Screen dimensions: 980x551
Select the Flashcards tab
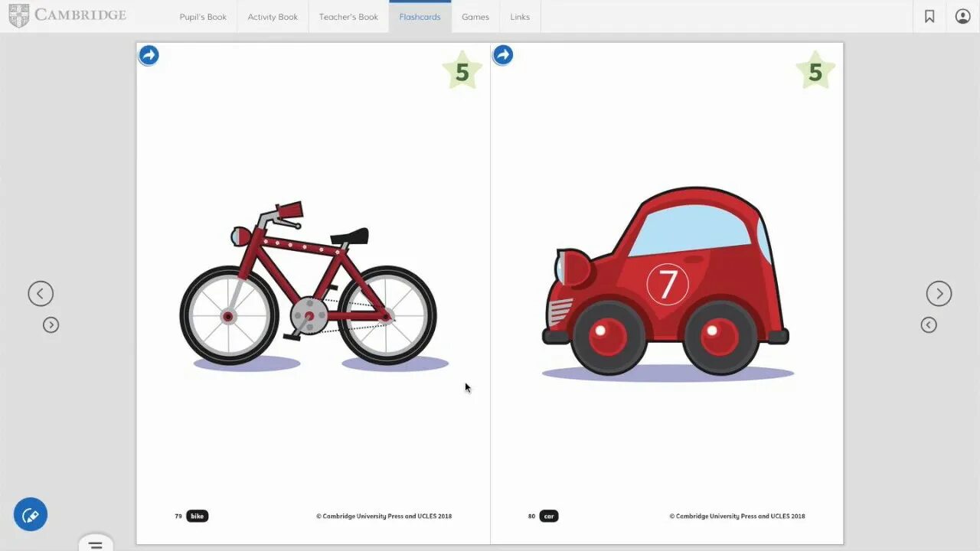[420, 17]
